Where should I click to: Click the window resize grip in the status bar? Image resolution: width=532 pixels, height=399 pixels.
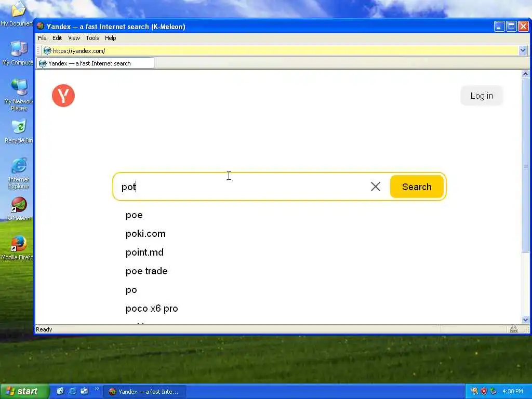coord(526,329)
